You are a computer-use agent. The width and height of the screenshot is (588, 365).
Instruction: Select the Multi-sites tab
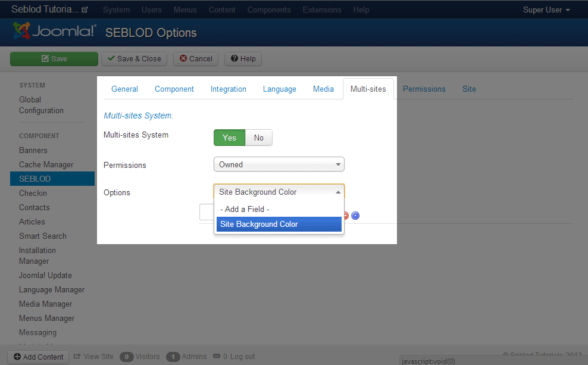click(368, 89)
